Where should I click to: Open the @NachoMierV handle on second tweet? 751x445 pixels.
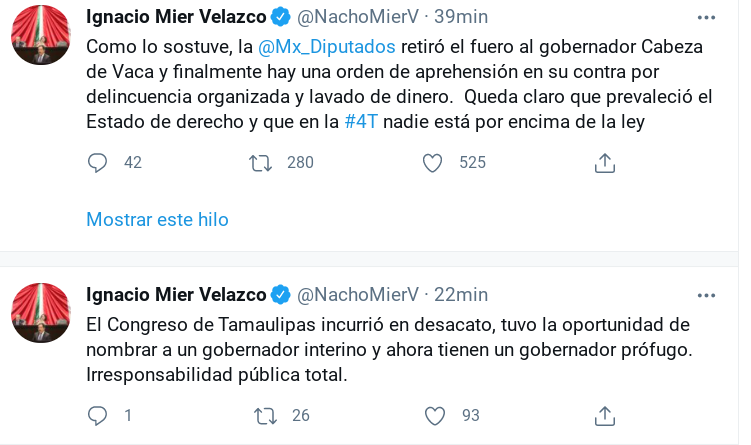point(358,294)
